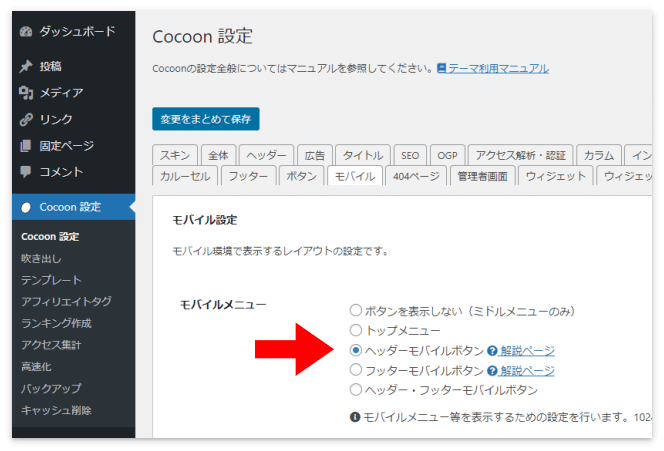Open アフィリエイトタグ submenu item
Viewport: 664px width, 451px height.
(66, 302)
